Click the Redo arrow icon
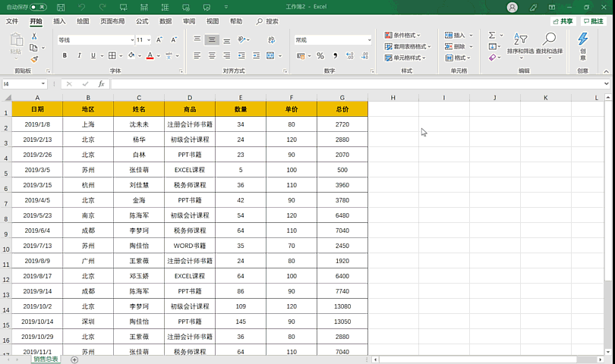This screenshot has width=615, height=364. pyautogui.click(x=102, y=7)
